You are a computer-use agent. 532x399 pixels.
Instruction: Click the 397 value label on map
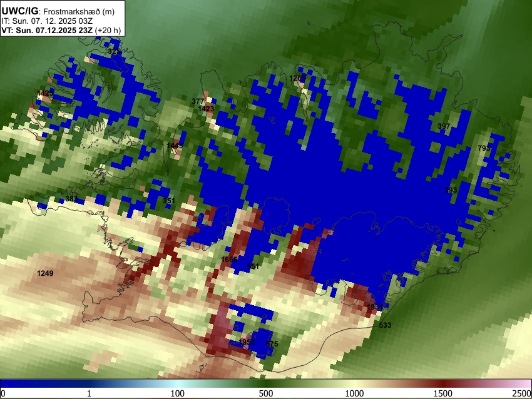444,126
